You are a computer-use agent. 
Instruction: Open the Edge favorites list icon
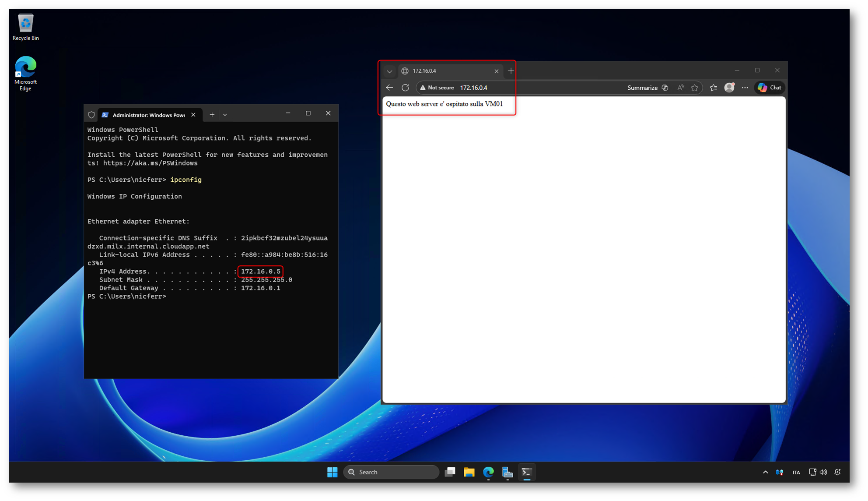click(x=714, y=88)
